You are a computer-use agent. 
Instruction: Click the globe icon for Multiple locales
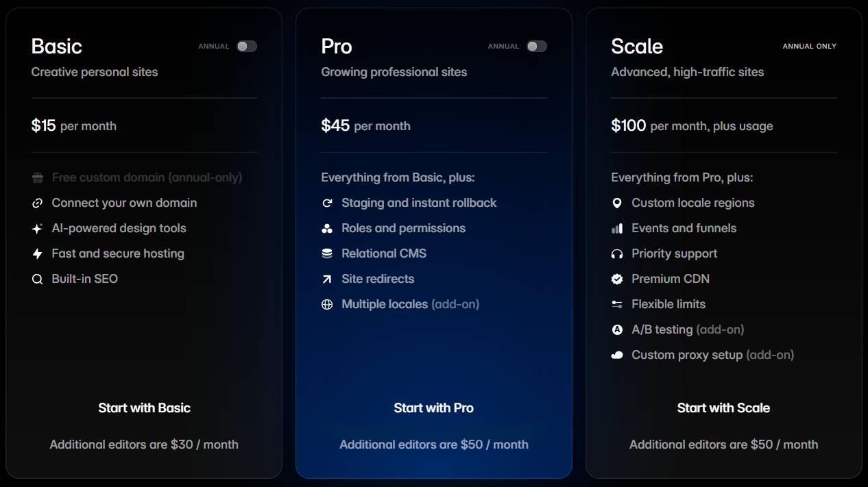tap(327, 304)
